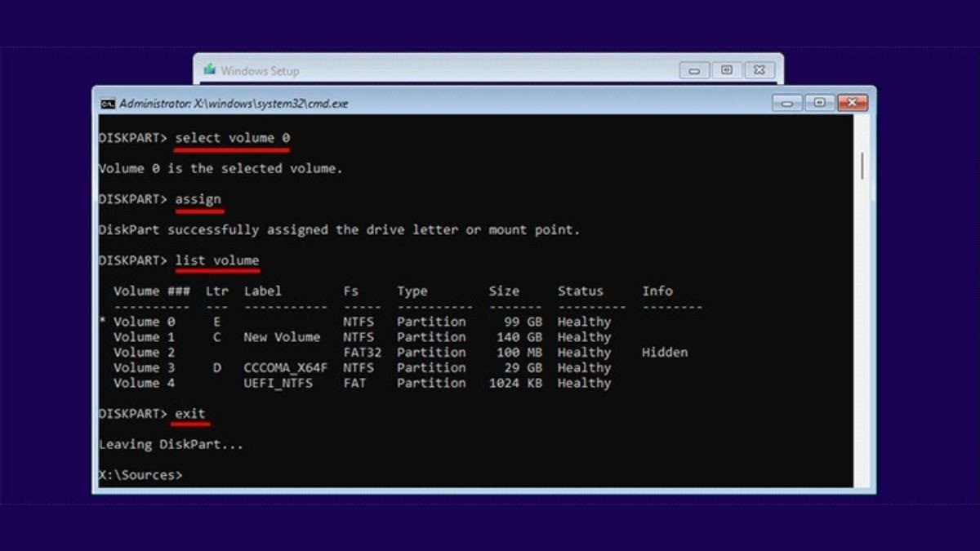
Task: Click the 'select volume 0' command text
Action: 232,138
